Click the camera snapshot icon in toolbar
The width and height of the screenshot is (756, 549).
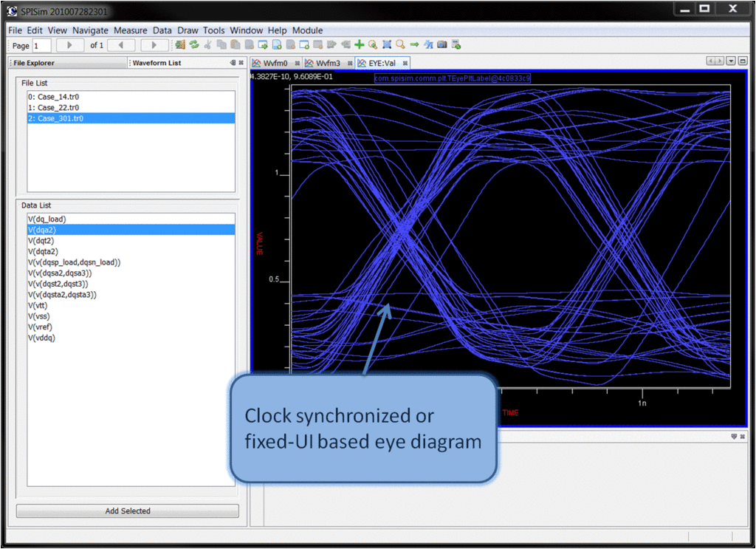(x=442, y=45)
